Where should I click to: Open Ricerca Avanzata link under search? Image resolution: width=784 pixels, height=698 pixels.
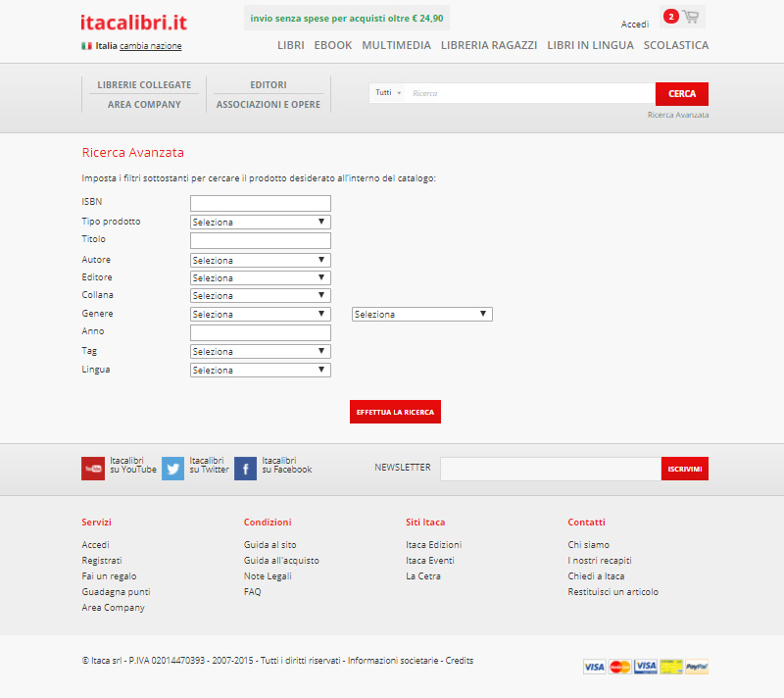(x=678, y=115)
